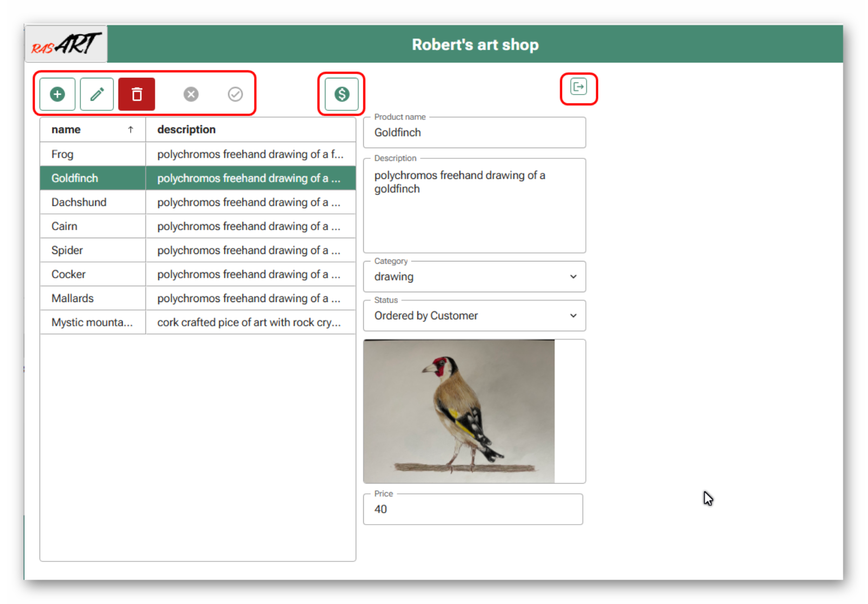Edit the selected product with the pencil icon
Viewport: 868px width, 604px height.
pyautogui.click(x=97, y=94)
